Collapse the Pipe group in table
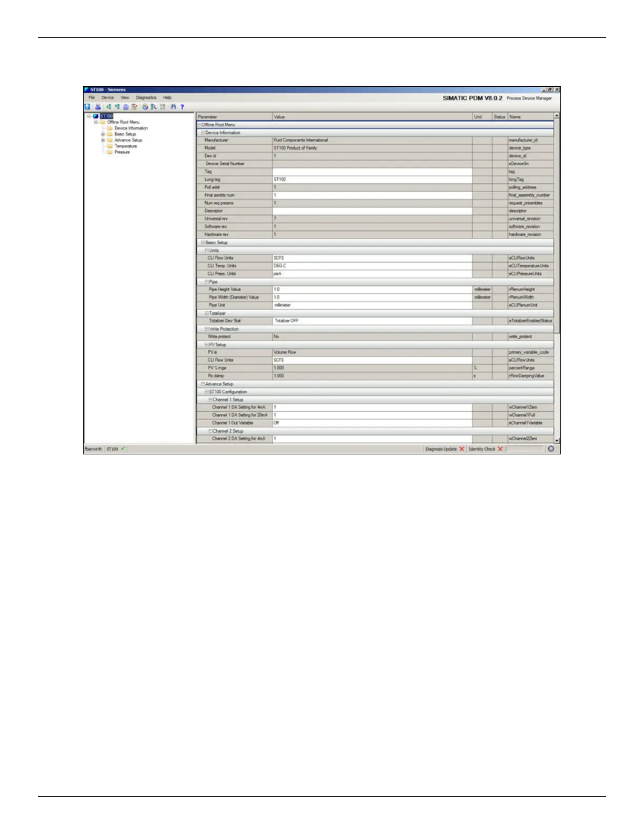 (207, 282)
